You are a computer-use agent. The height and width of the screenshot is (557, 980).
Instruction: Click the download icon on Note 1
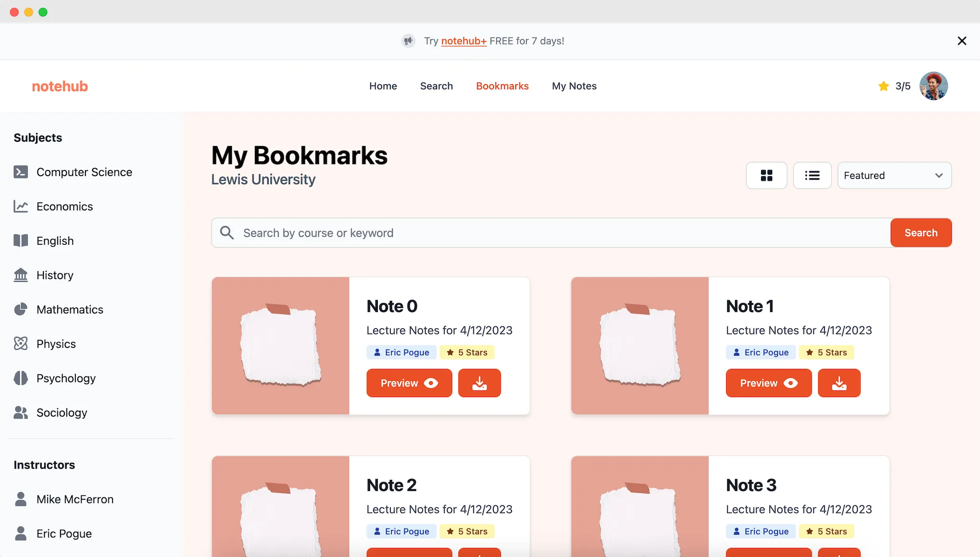[x=839, y=383]
